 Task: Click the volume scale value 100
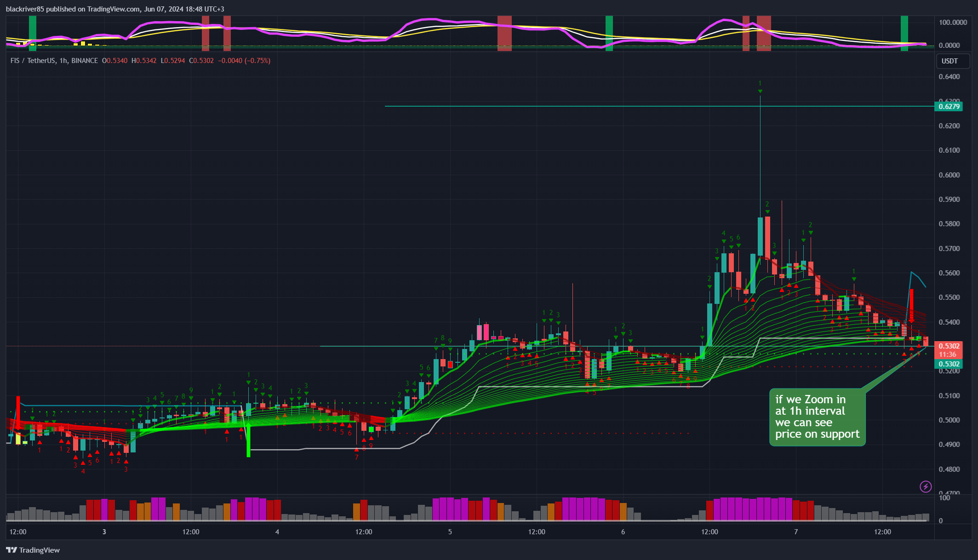point(944,498)
